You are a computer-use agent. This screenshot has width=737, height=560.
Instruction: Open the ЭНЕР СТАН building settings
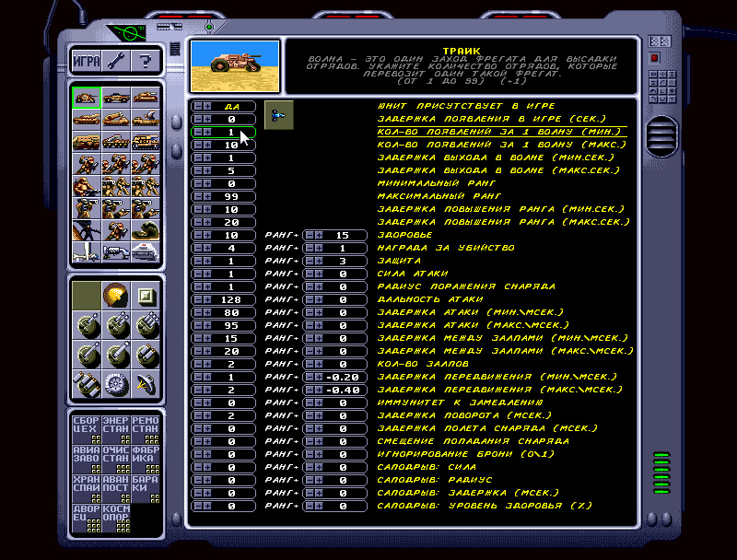(x=116, y=429)
